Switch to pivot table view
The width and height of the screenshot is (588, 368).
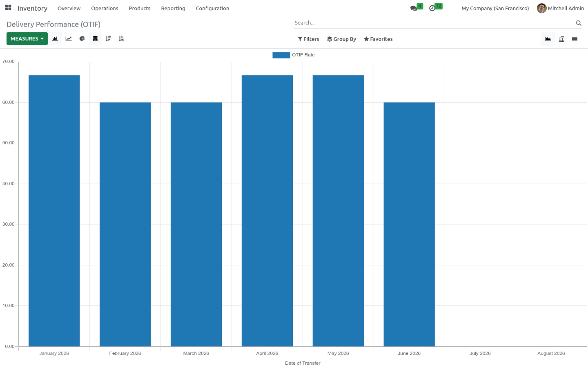[562, 39]
